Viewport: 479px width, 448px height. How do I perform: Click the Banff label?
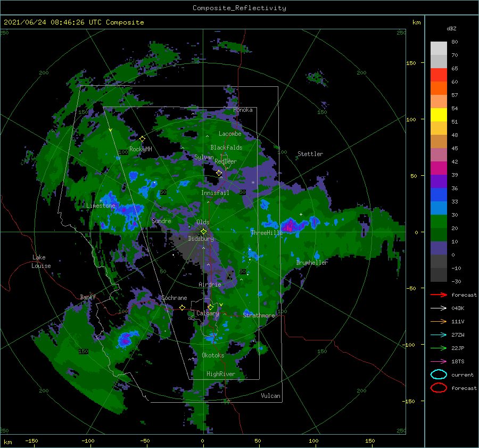tap(88, 297)
